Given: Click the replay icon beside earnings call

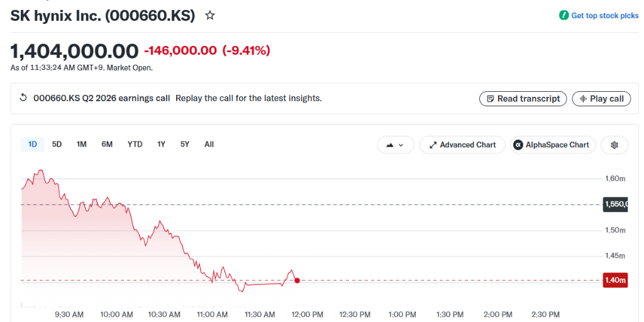Looking at the screenshot, I should point(23,98).
